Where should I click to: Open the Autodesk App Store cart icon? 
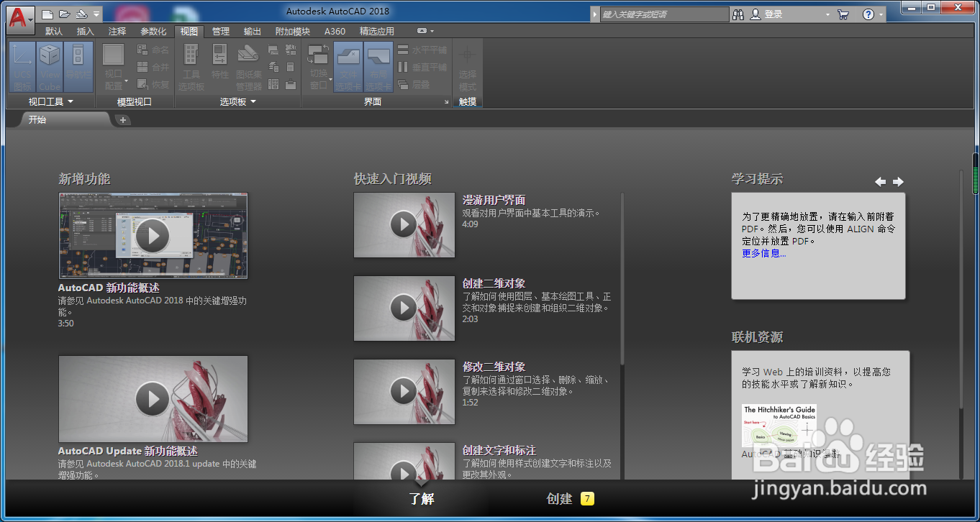click(x=843, y=14)
